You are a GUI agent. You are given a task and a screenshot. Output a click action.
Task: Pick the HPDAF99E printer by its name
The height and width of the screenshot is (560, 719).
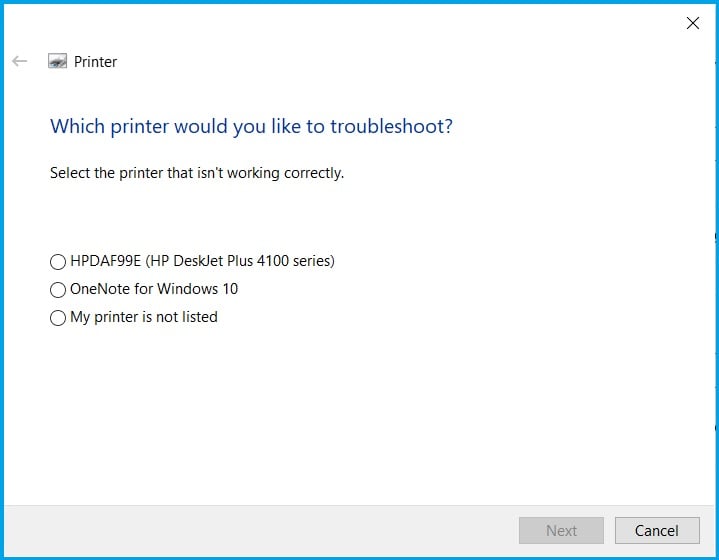coord(105,261)
